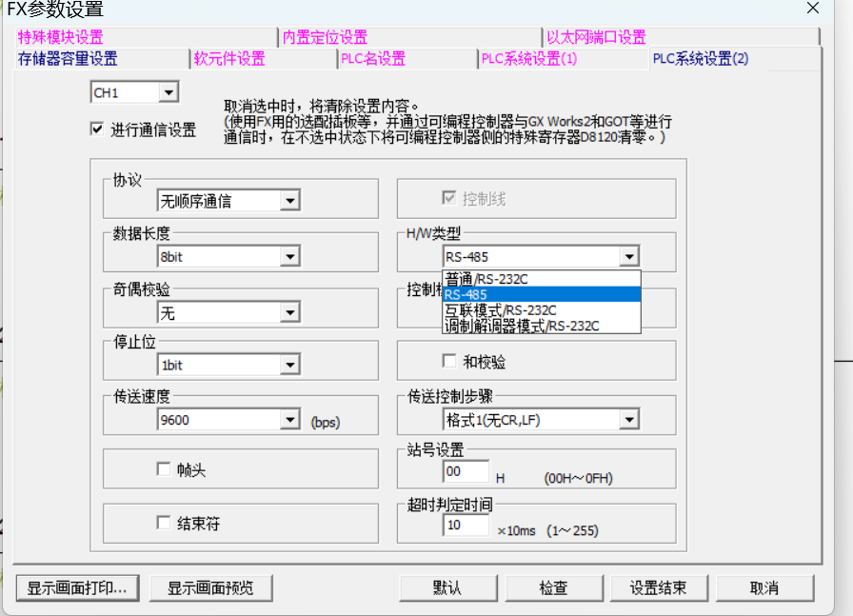Select 调制解调器模式/RS-232C option in list
853x616 pixels.
[522, 326]
